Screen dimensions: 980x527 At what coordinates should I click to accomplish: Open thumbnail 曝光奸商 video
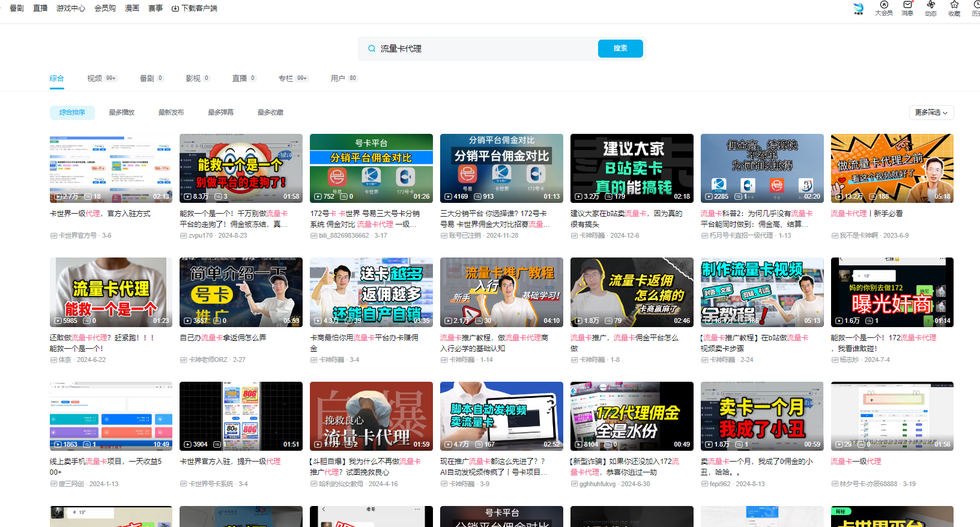892,292
